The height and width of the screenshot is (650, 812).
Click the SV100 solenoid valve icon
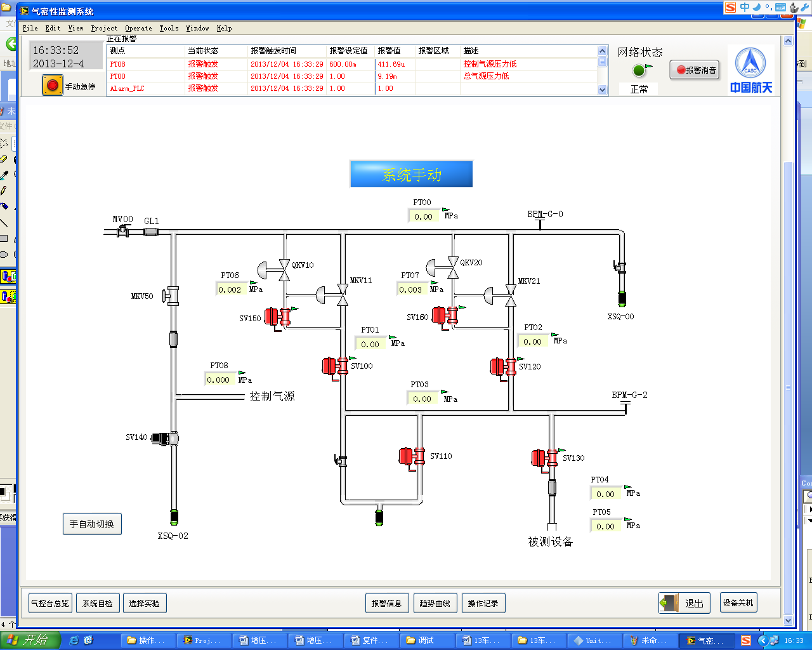334,366
